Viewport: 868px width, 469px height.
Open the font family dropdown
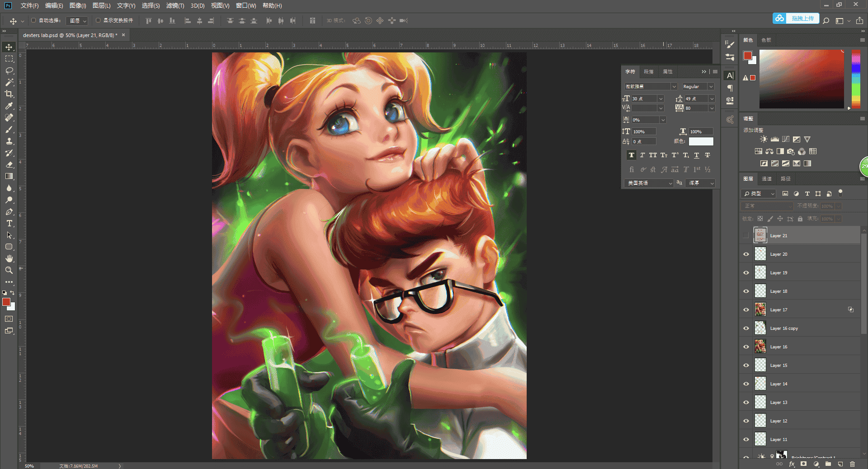click(674, 86)
